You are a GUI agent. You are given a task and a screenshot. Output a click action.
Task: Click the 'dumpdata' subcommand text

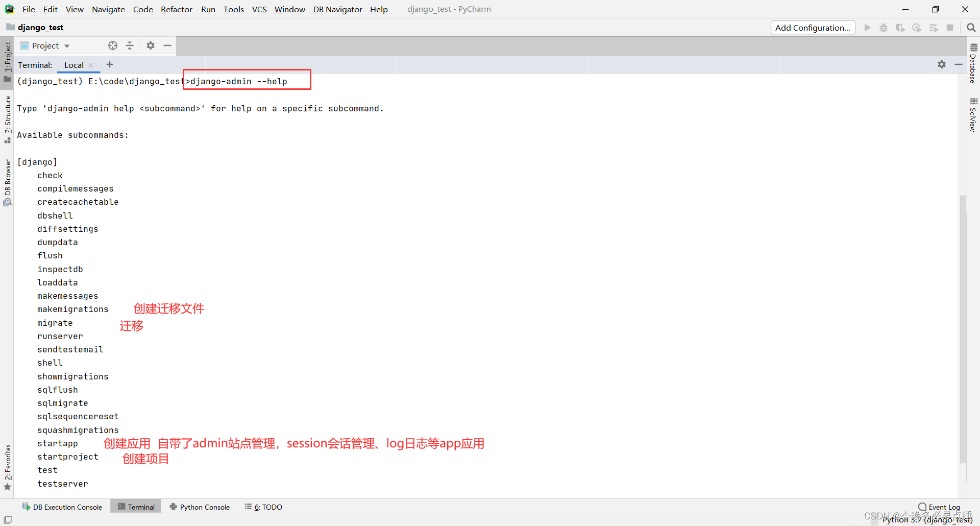coord(57,242)
